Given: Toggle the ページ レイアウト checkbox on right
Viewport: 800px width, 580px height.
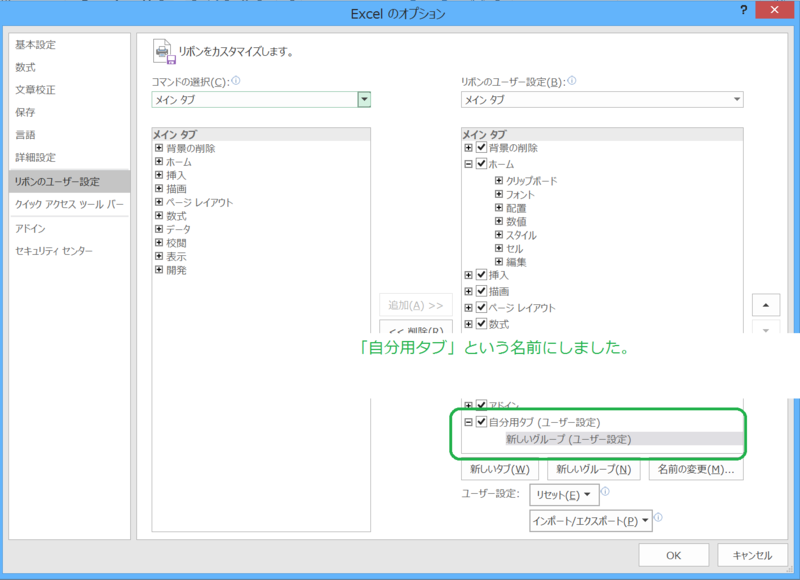Looking at the screenshot, I should pyautogui.click(x=481, y=307).
